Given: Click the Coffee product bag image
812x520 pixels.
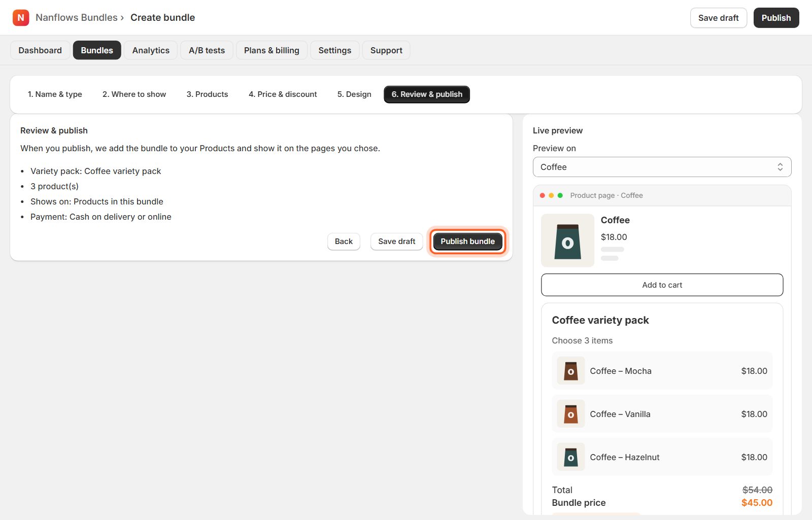Looking at the screenshot, I should (567, 240).
